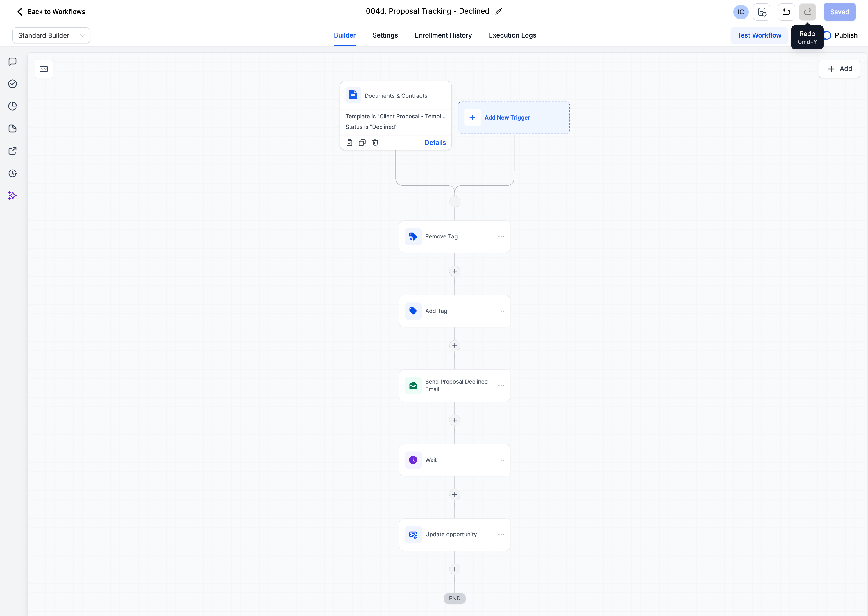Switch to the Enrollment History tab

[x=443, y=35]
